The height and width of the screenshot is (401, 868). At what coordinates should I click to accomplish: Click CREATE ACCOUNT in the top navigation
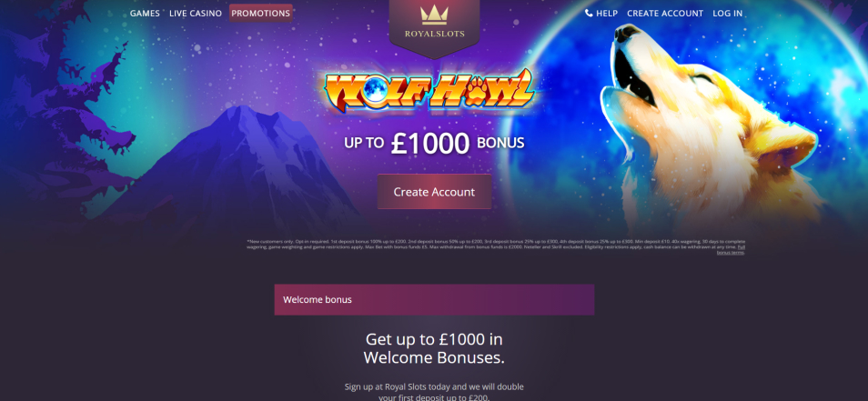(x=665, y=14)
